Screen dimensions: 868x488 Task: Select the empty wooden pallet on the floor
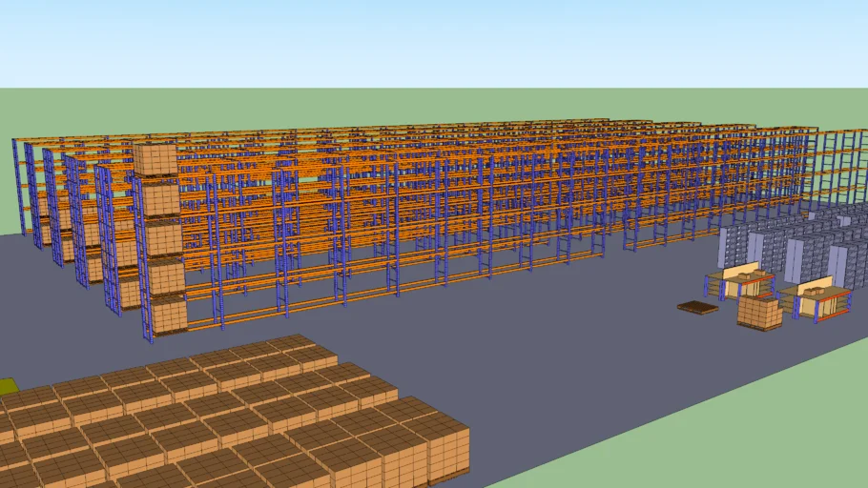[697, 308]
